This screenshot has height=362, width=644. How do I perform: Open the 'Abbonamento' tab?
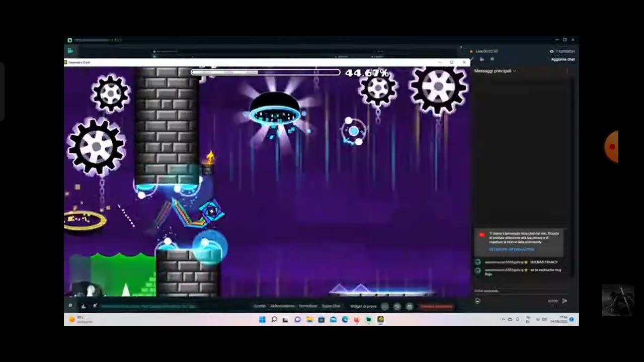[x=282, y=306]
